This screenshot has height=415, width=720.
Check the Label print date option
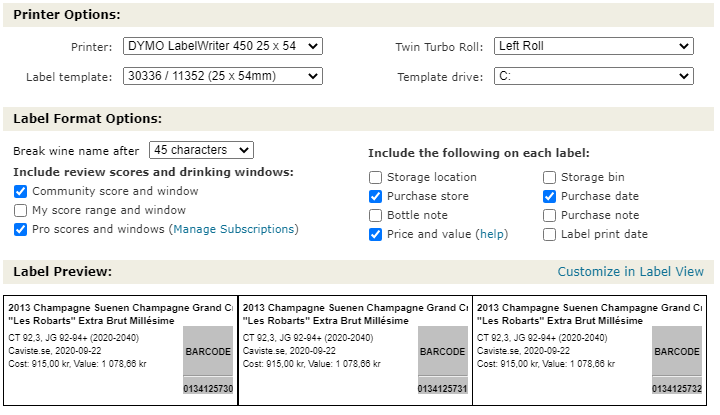549,235
